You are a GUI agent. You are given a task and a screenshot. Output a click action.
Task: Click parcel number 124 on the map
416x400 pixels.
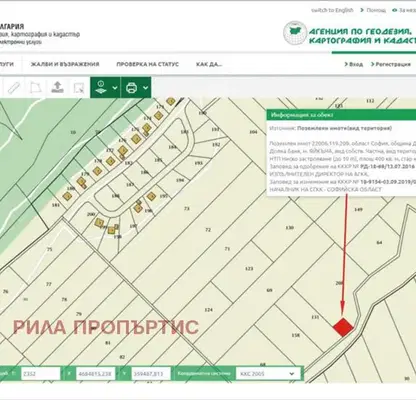[208, 310]
